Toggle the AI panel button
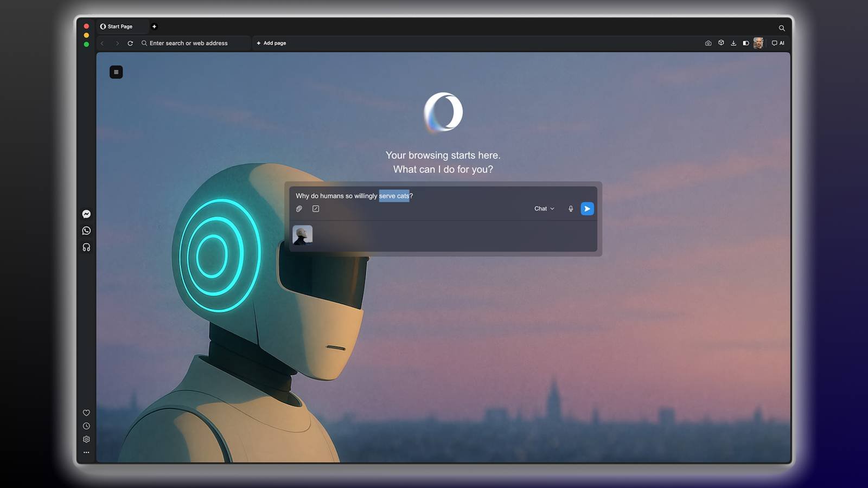 pos(778,43)
